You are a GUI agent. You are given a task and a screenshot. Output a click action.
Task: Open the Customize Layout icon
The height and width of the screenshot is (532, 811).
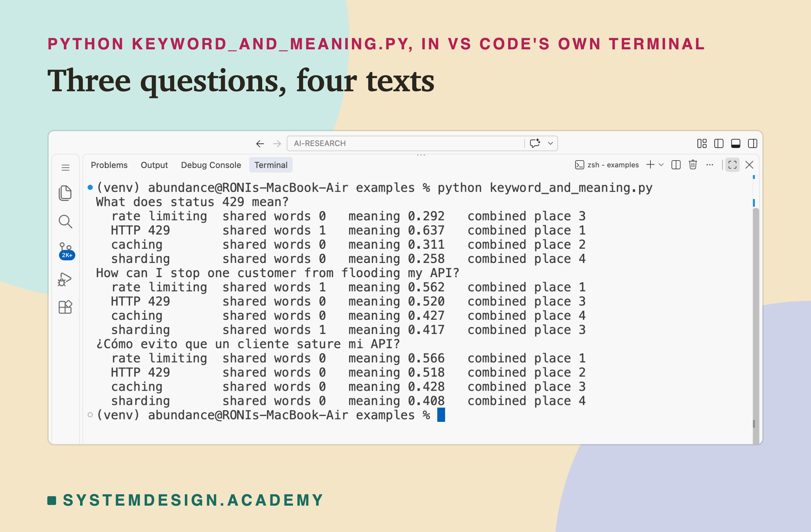[x=702, y=144]
